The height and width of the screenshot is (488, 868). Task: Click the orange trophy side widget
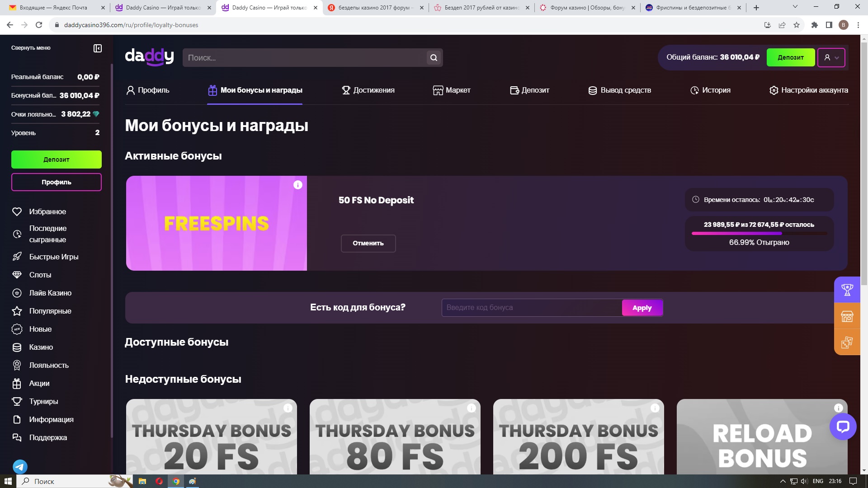(847, 290)
